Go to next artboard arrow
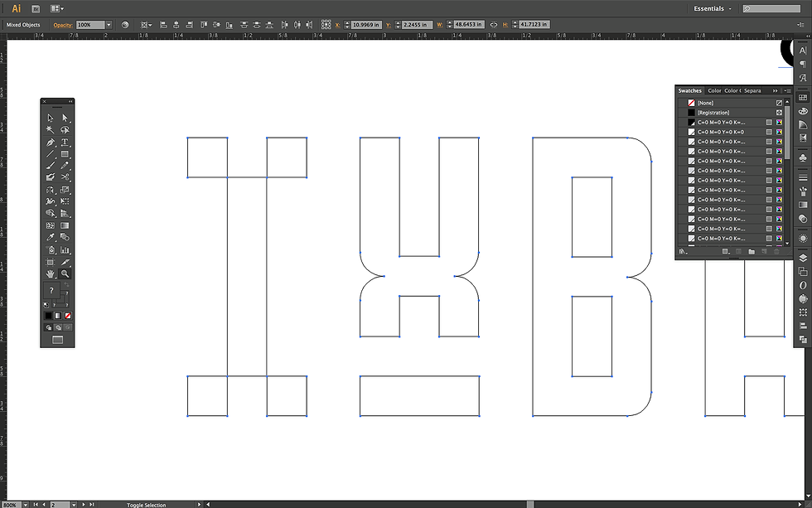This screenshot has height=508, width=812. [84, 505]
